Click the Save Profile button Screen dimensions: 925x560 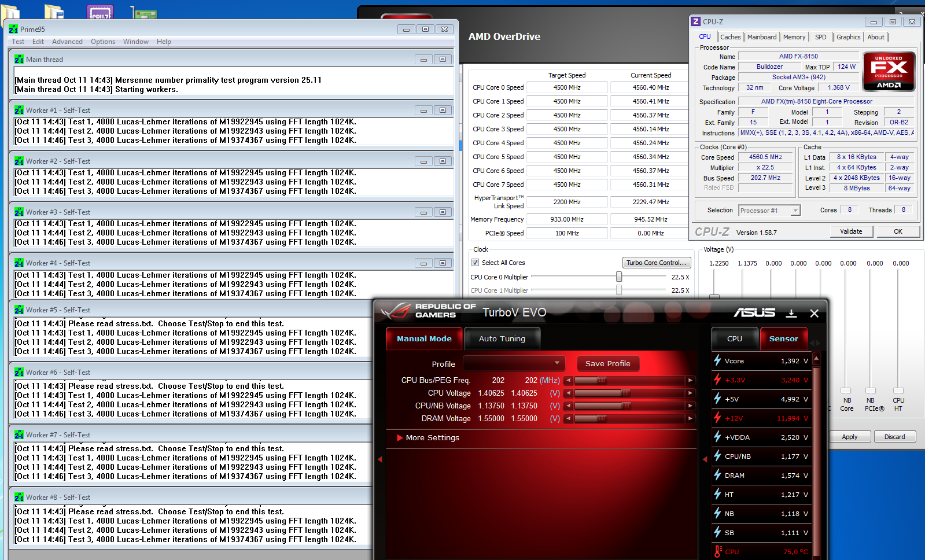point(607,363)
